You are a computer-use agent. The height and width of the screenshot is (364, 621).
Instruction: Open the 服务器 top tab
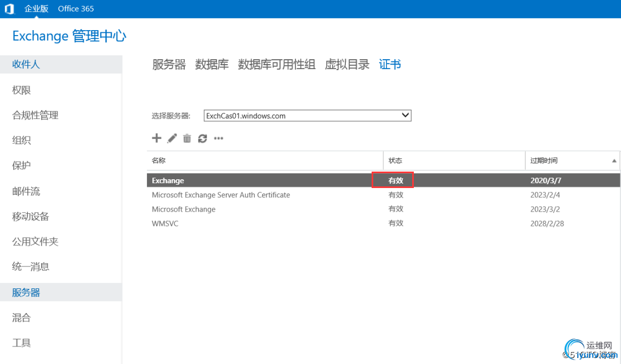pos(169,64)
